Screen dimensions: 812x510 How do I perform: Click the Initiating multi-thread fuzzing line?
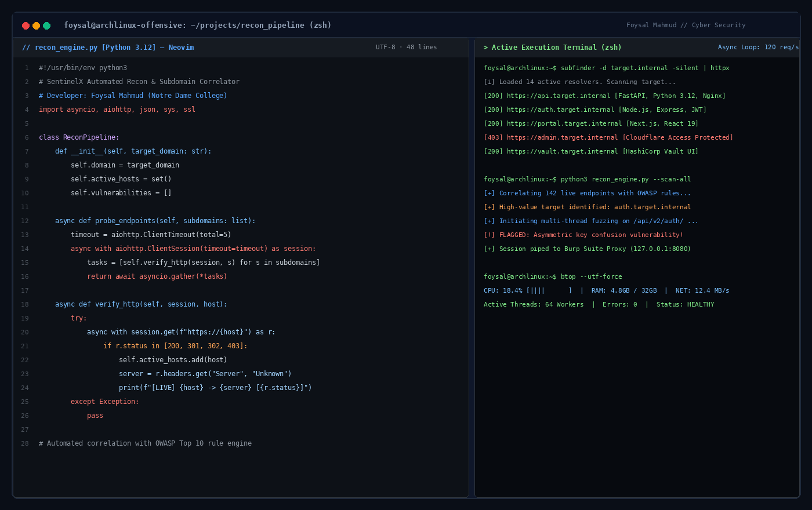click(x=591, y=221)
